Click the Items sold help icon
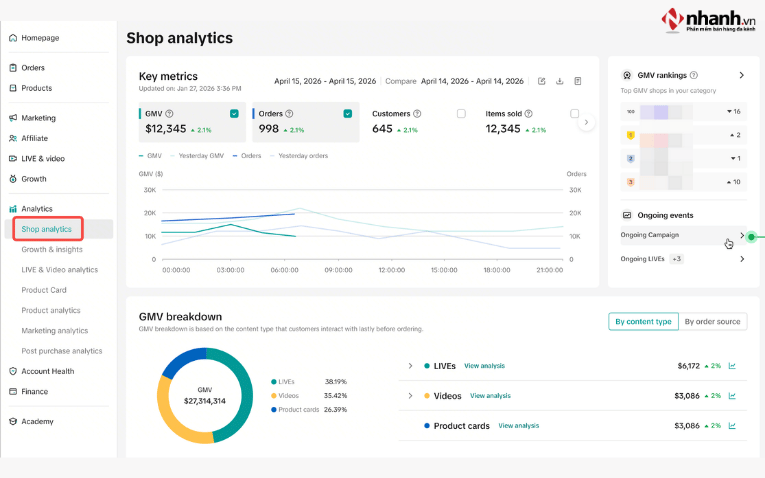765x478 pixels. click(528, 114)
